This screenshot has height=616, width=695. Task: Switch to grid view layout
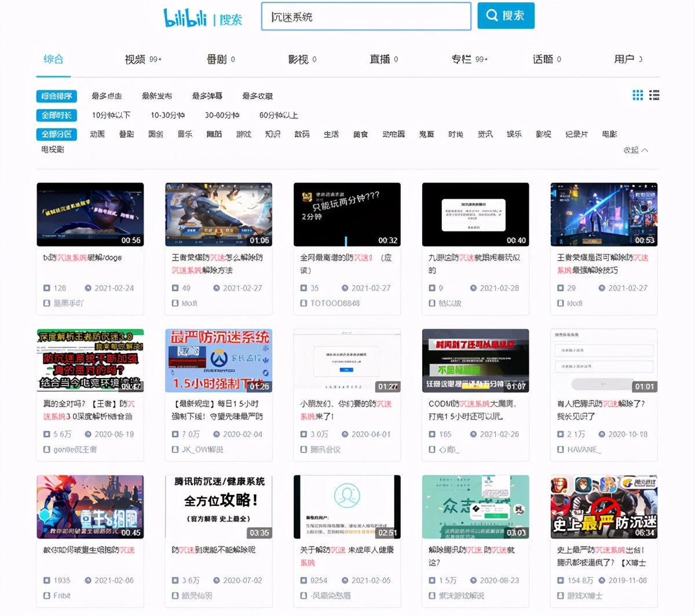pos(637,96)
